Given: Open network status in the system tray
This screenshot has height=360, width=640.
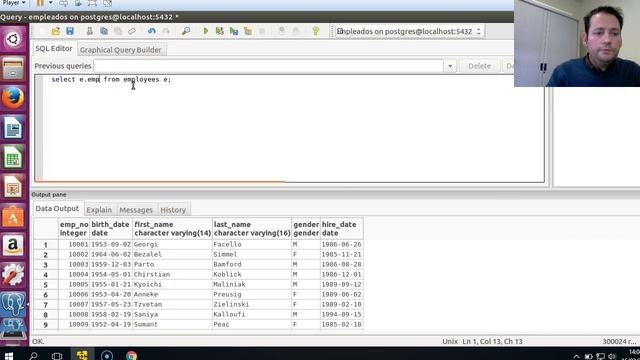Looking at the screenshot, I should 600,356.
